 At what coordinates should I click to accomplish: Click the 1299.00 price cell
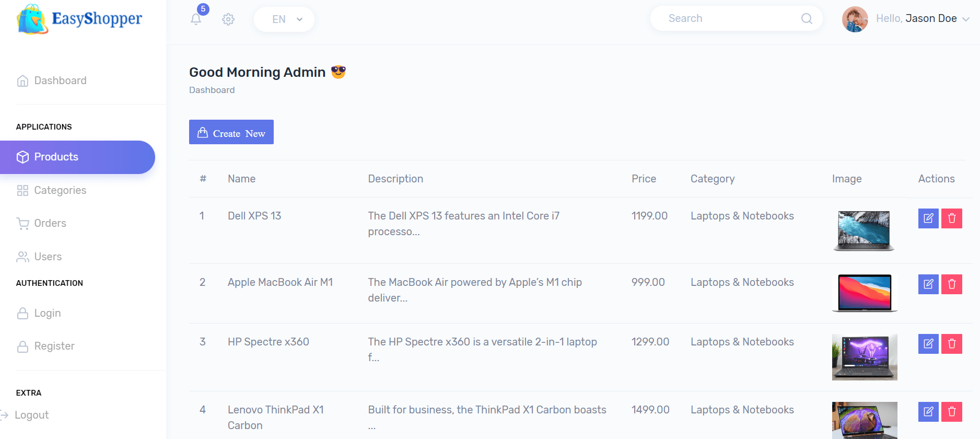650,342
